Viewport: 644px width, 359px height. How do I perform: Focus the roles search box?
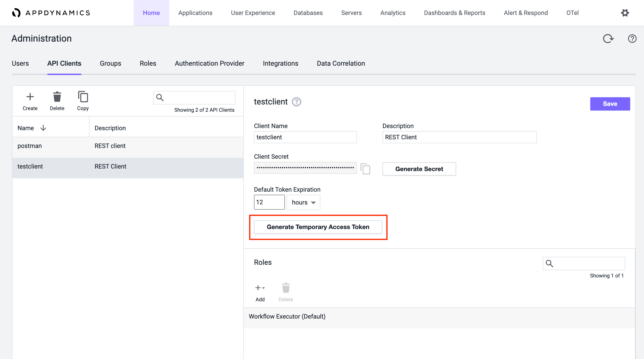coord(584,263)
